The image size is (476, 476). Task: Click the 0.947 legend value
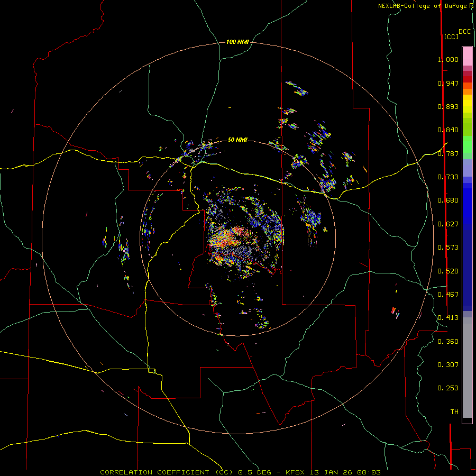[x=448, y=83]
